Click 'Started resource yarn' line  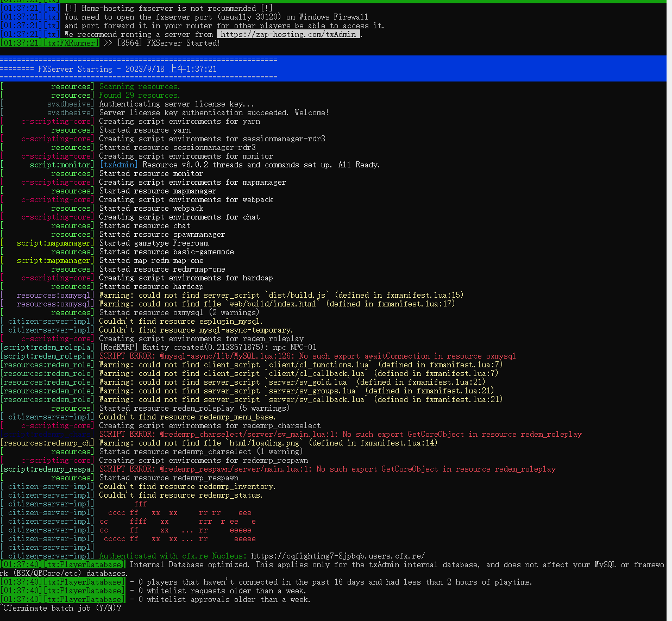(x=145, y=130)
